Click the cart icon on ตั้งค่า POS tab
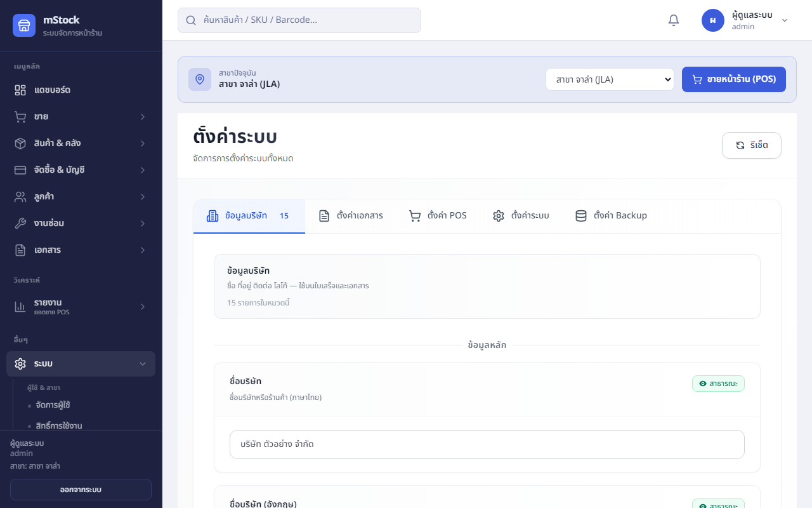The height and width of the screenshot is (508, 812). click(415, 216)
